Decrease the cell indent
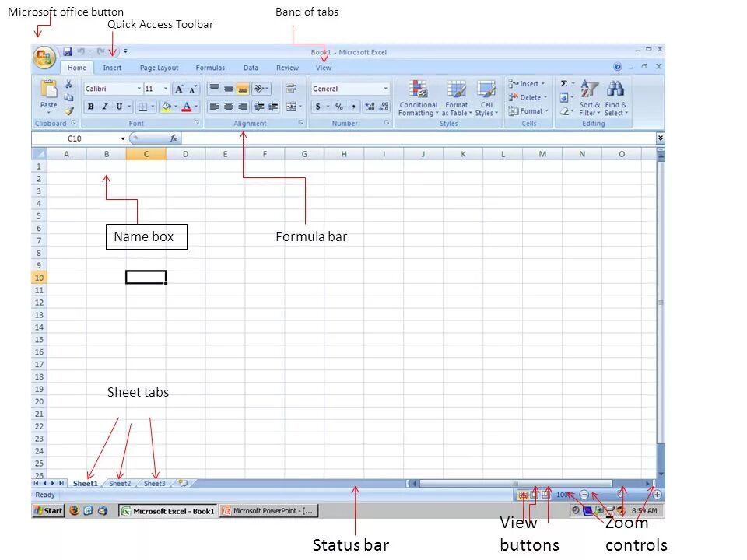747x560 pixels. tap(259, 107)
